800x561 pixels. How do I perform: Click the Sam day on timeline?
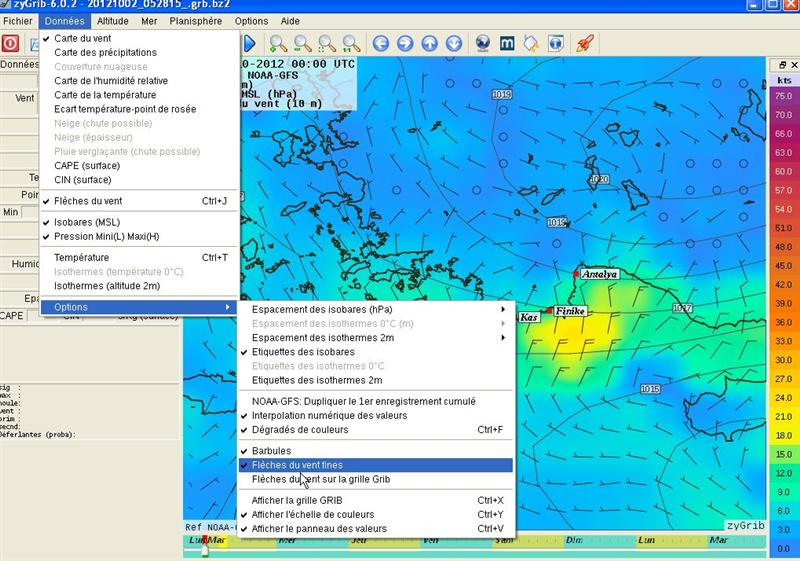[x=504, y=540]
